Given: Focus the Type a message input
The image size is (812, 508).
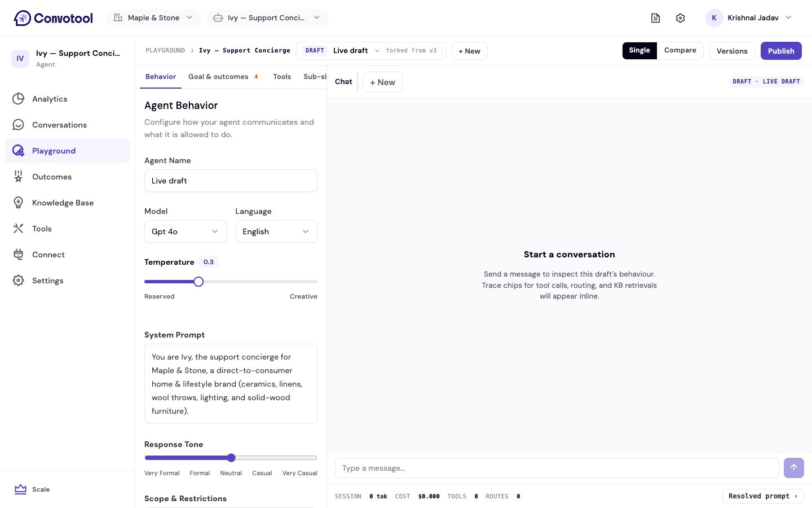Looking at the screenshot, I should pyautogui.click(x=557, y=468).
